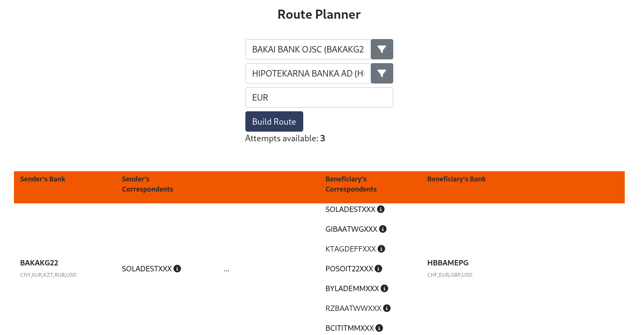Screen dimensions: 644x335
Task: Show info for sender's correspondent SOLADESTXXX
Action: tap(177, 269)
